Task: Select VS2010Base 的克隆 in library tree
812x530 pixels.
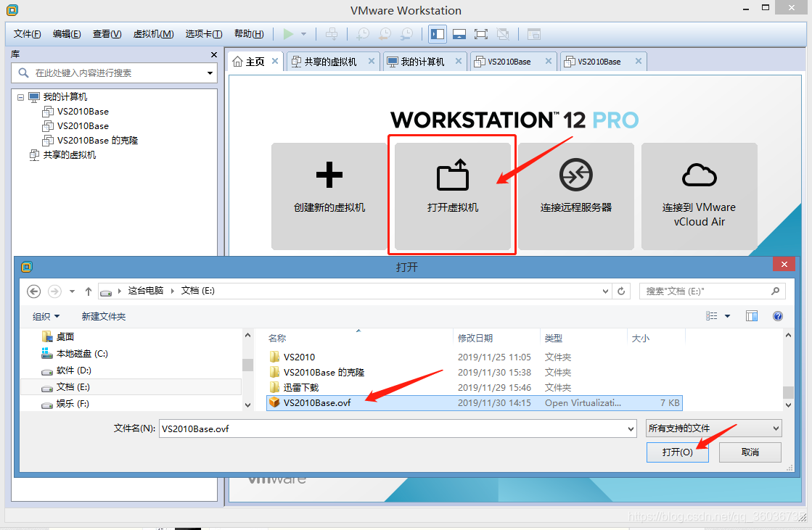Action: (x=97, y=140)
